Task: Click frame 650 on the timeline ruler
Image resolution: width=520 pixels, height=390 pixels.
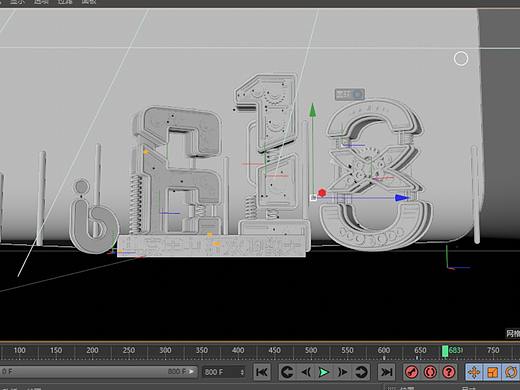Action: click(420, 350)
